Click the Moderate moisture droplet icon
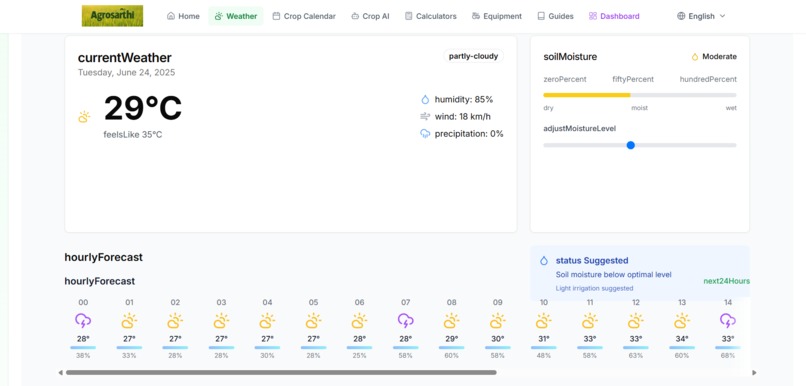Image resolution: width=806 pixels, height=386 pixels. pos(695,57)
